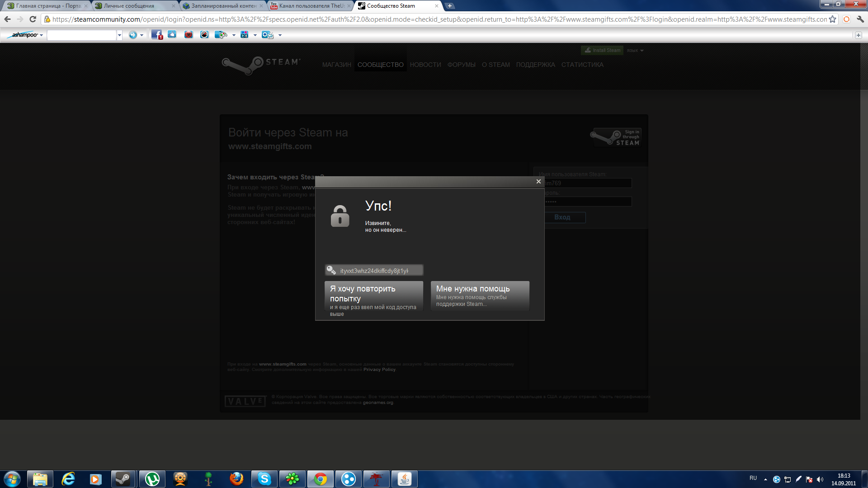Expand the gamepad icon's dropdown arrow

(x=234, y=35)
